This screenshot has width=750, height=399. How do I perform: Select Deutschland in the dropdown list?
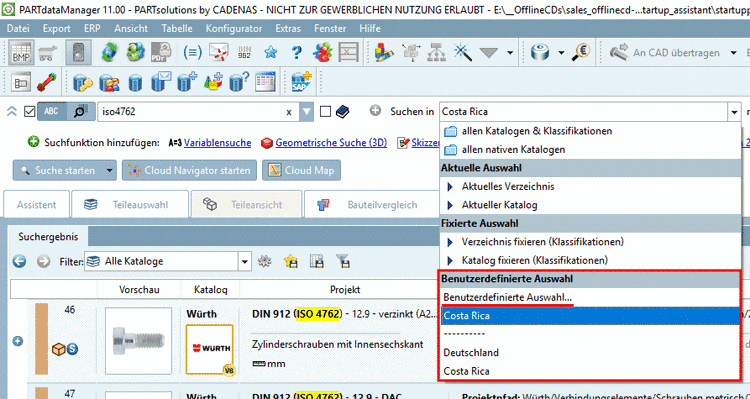pos(471,353)
